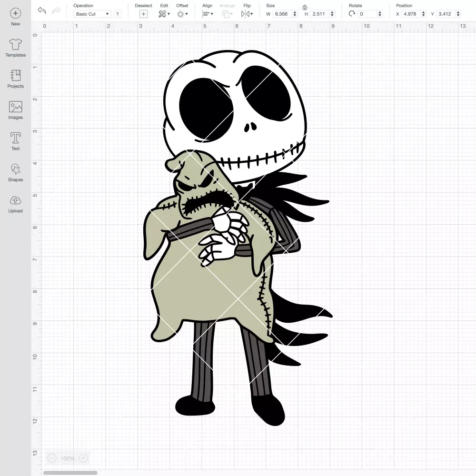Click the Rotate icon

click(x=352, y=14)
